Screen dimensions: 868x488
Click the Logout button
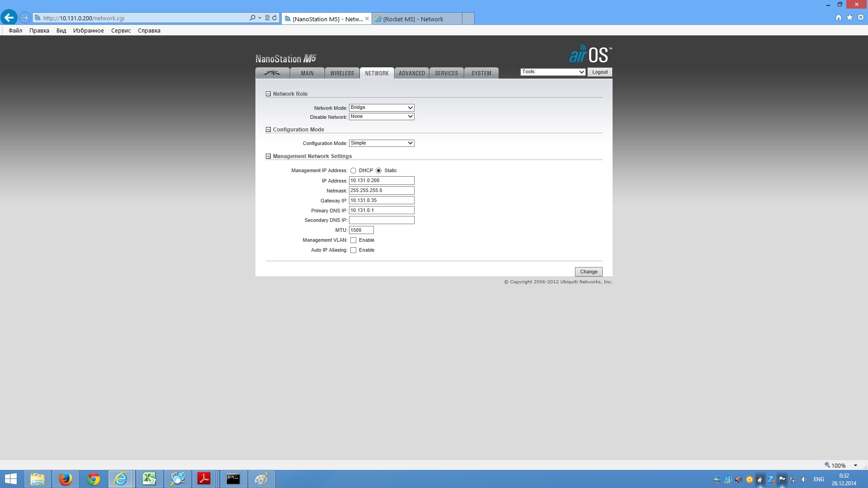(x=600, y=72)
